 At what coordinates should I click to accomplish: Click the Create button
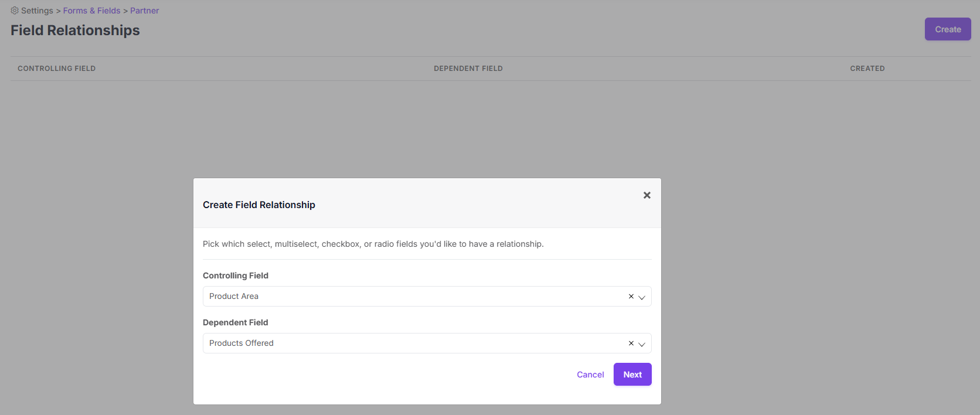(948, 29)
